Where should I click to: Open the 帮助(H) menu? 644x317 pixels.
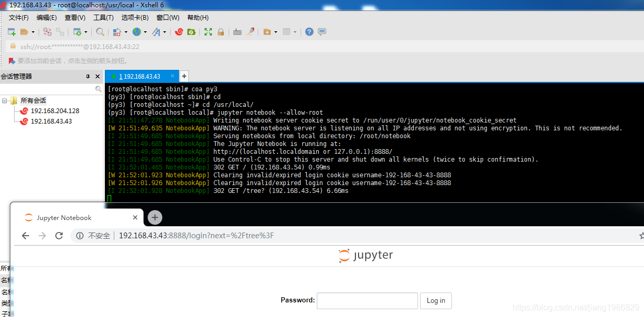pos(198,18)
